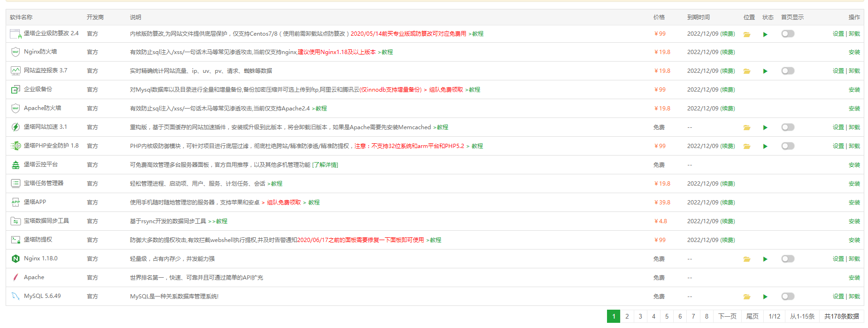Click the Apache feather icon
Image resolution: width=868 pixels, height=328 pixels.
15,277
